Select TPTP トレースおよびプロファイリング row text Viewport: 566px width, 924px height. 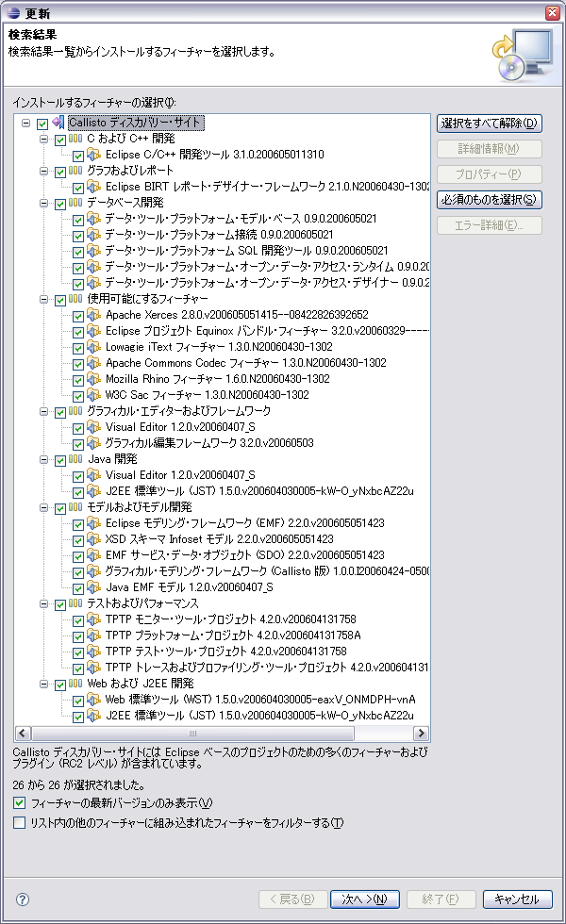(266, 668)
